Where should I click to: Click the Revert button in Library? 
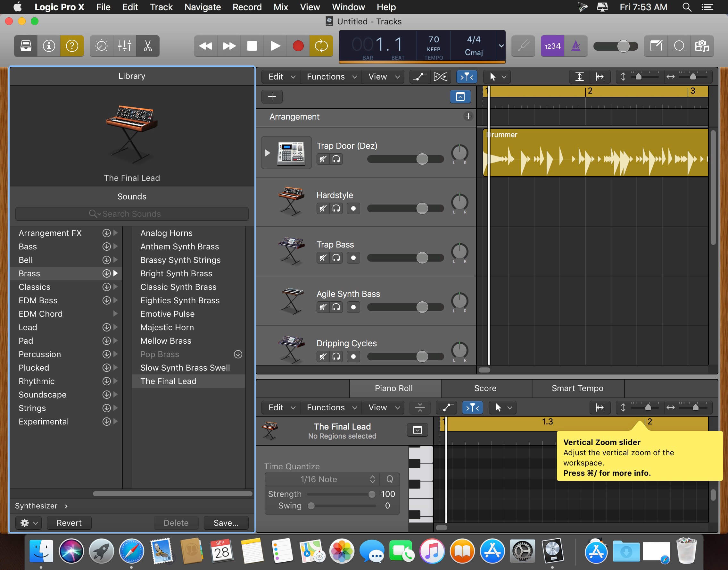coord(69,523)
